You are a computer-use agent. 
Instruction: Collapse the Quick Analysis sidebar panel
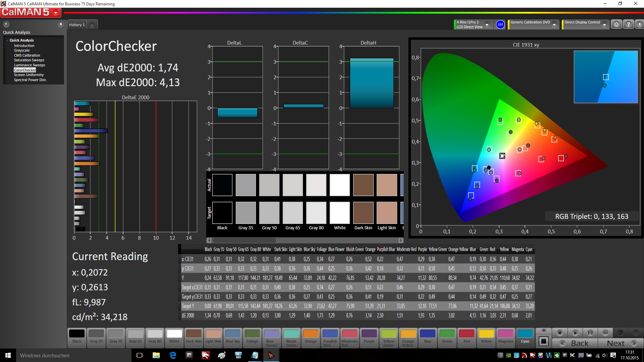tap(61, 24)
